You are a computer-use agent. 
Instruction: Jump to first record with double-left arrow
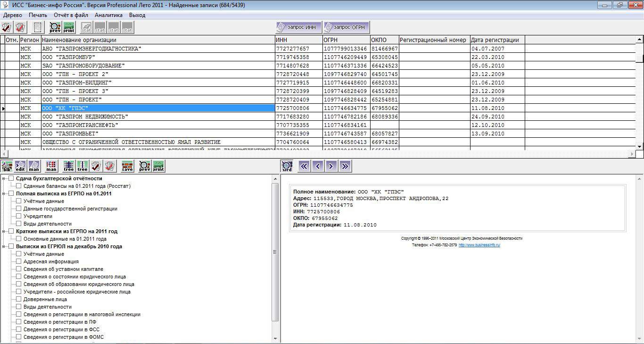(x=304, y=166)
